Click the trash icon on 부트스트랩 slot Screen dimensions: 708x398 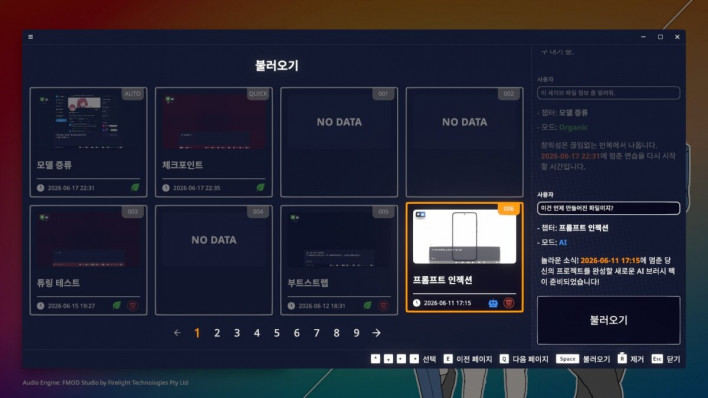(x=383, y=306)
